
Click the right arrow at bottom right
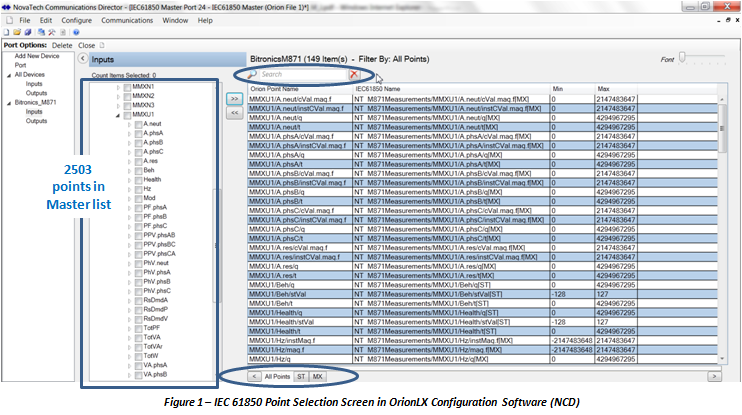coord(715,377)
